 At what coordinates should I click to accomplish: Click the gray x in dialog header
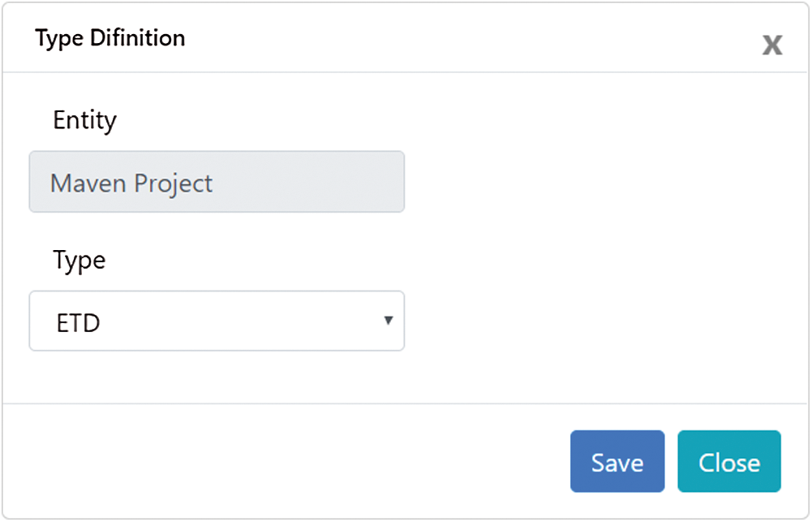pyautogui.click(x=771, y=45)
